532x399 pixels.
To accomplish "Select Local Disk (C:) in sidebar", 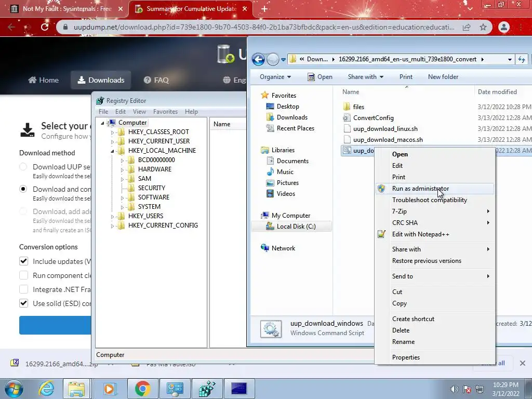I will pos(291,227).
